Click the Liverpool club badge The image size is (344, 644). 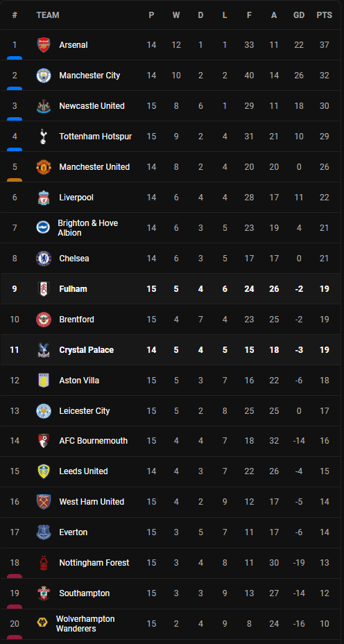click(x=44, y=198)
